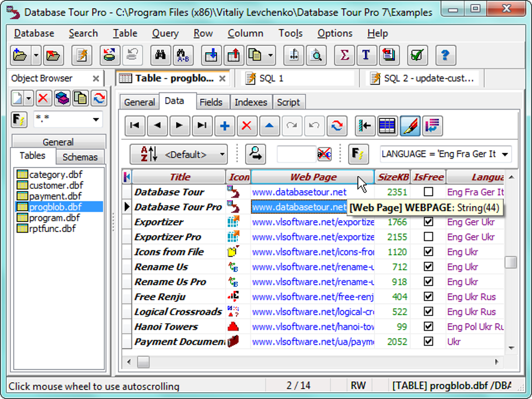Screen dimensions: 532x399
Task: Click the SizeKB column header
Action: tap(393, 177)
